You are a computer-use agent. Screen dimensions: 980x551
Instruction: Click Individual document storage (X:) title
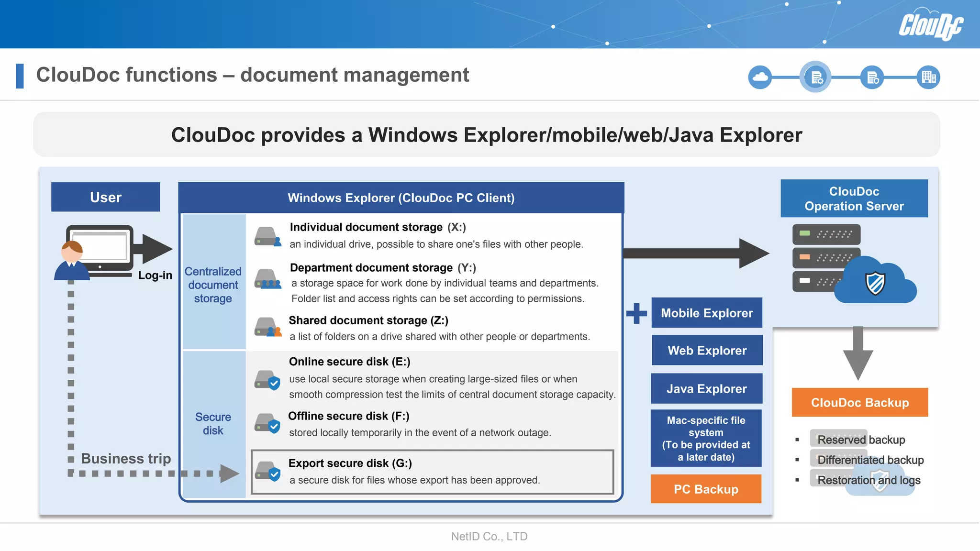378,227
